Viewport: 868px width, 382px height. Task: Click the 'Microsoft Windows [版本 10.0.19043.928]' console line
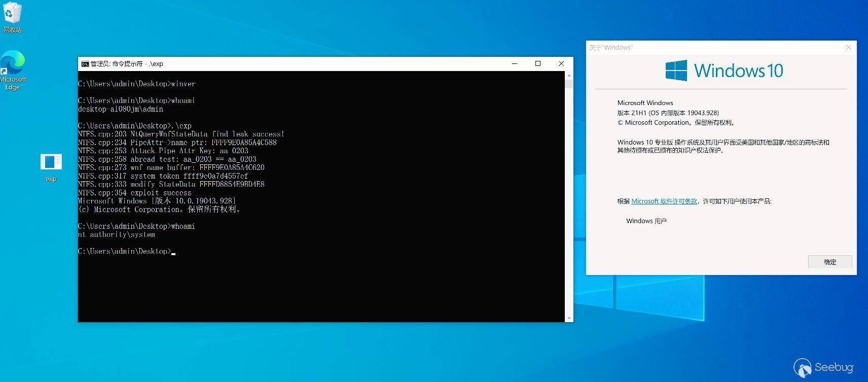157,201
